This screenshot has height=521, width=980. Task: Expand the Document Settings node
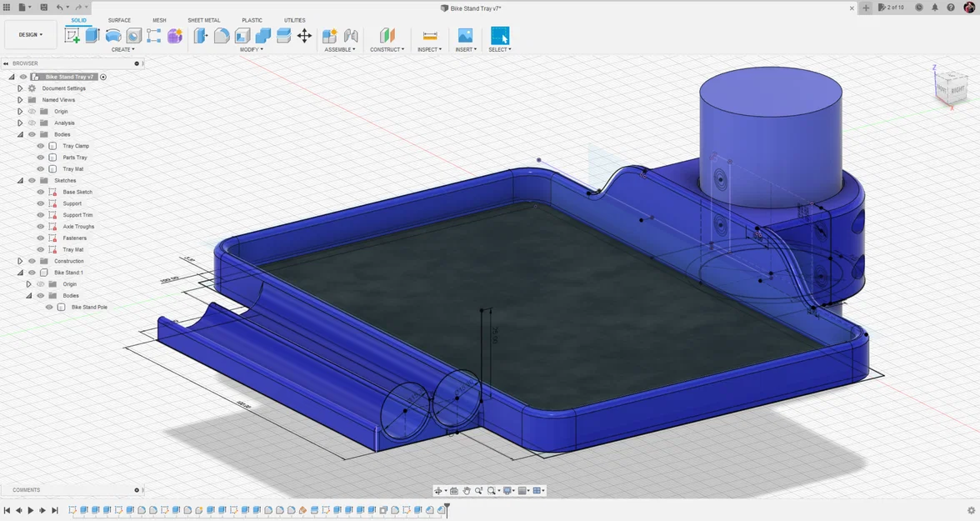tap(20, 88)
